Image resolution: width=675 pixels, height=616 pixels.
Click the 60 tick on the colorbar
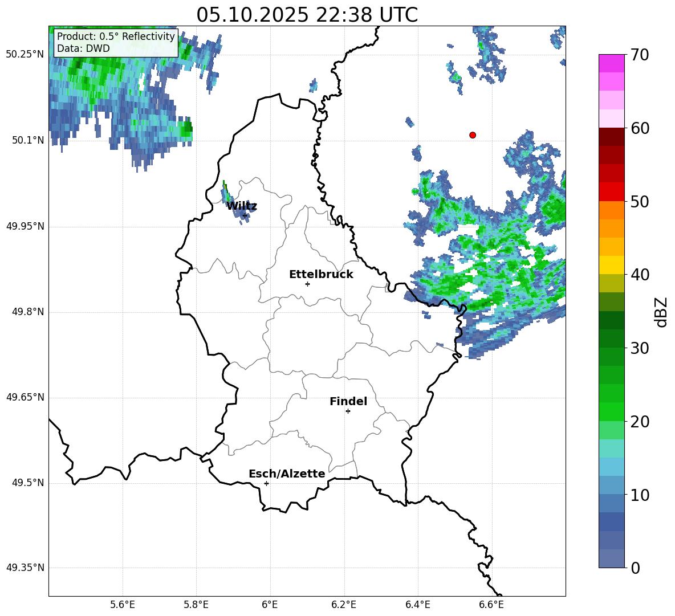tap(640, 128)
